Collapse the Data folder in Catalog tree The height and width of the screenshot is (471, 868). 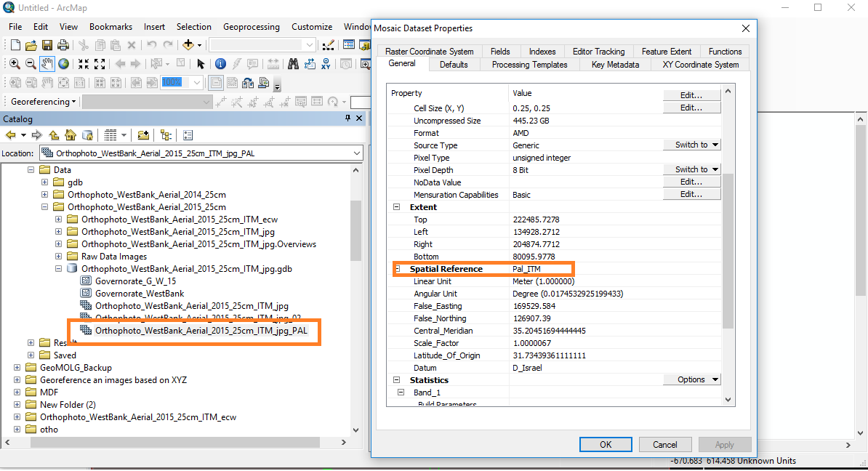tap(31, 170)
